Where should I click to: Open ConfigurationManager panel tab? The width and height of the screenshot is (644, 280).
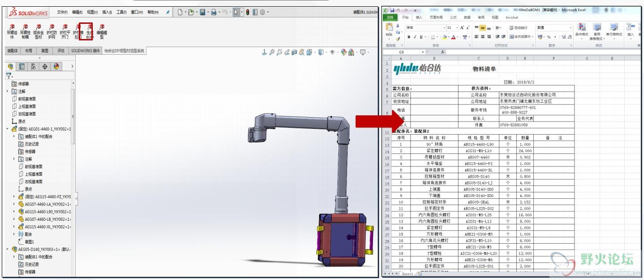[34, 66]
